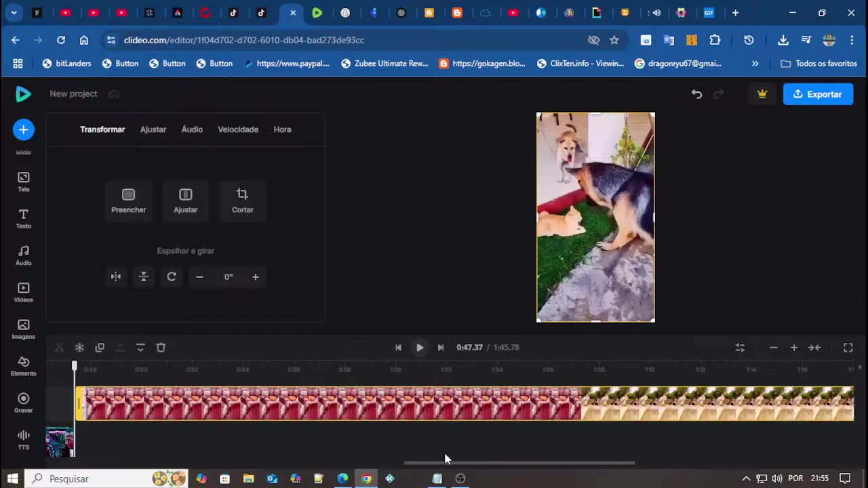
Task: Open the Gravar recording tool
Action: [23, 403]
